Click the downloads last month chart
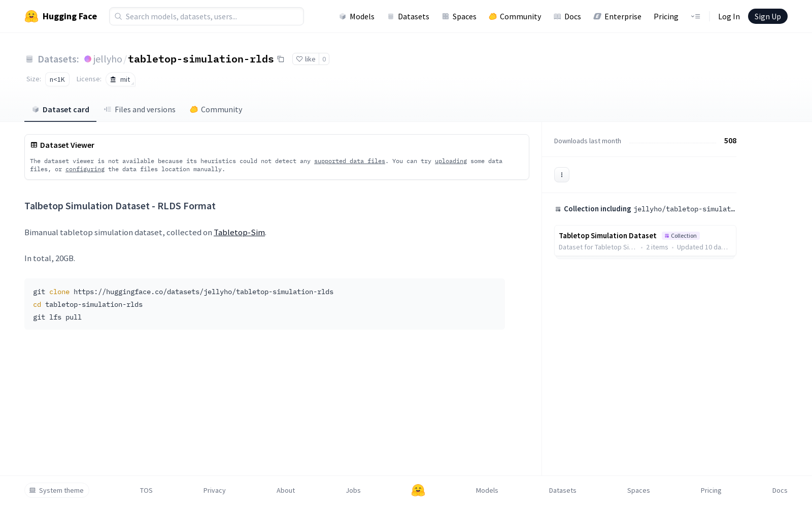Screen dimensions: 812x508 click(672, 141)
